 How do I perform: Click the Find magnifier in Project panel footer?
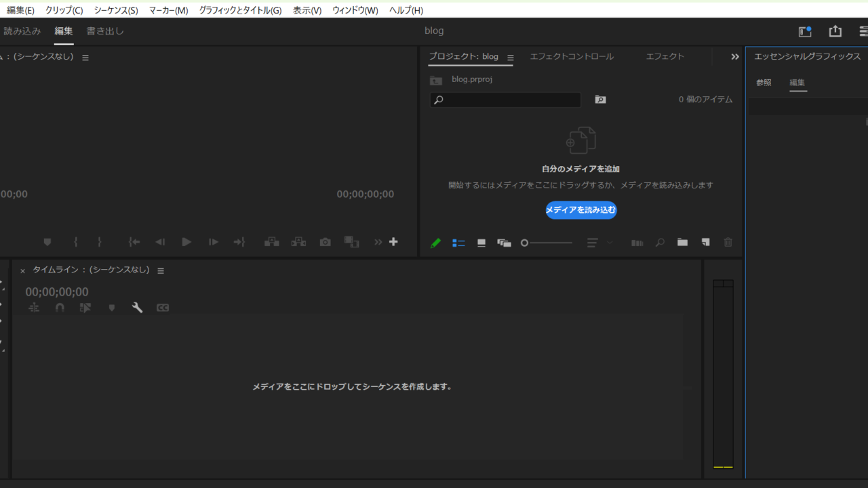(660, 243)
